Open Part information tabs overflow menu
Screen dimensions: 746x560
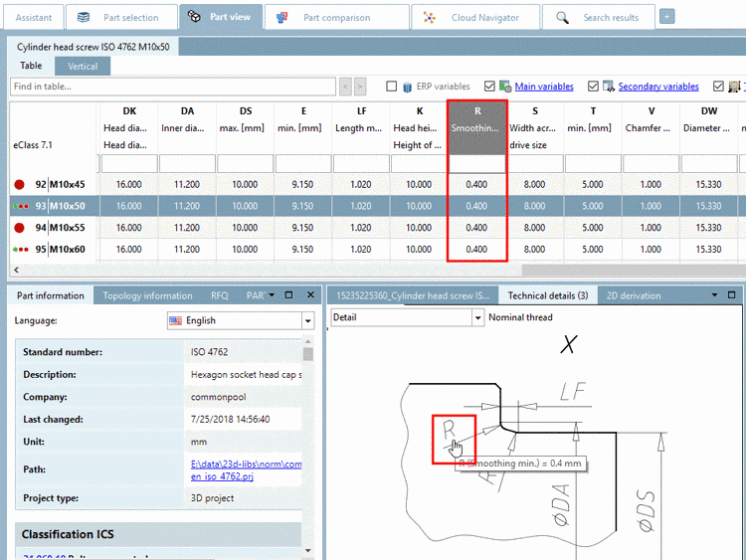(x=272, y=295)
